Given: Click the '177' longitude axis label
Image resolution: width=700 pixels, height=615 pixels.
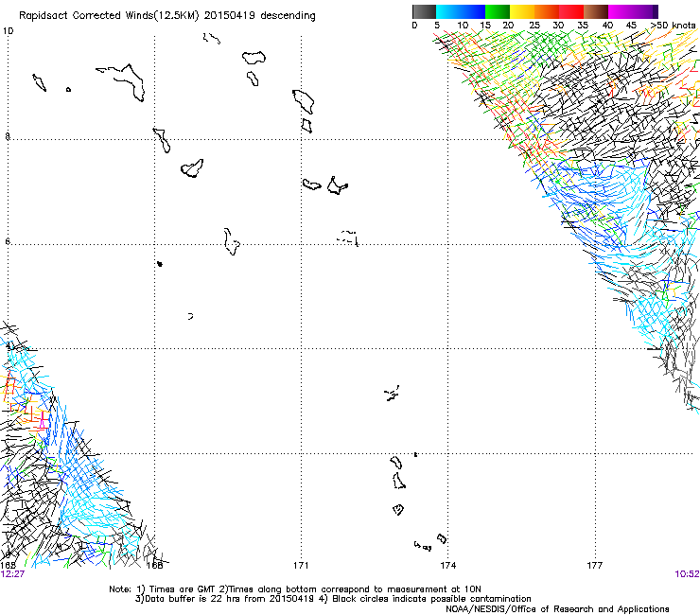Looking at the screenshot, I should 594,566.
